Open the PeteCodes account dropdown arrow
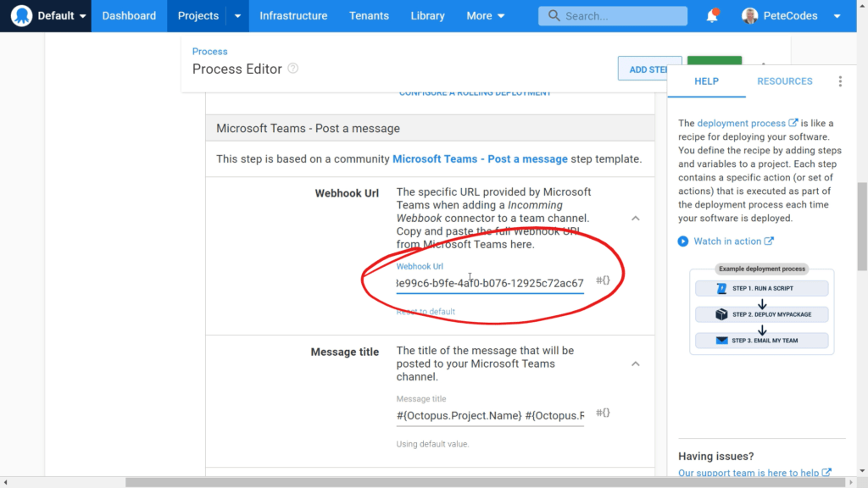 pyautogui.click(x=837, y=16)
